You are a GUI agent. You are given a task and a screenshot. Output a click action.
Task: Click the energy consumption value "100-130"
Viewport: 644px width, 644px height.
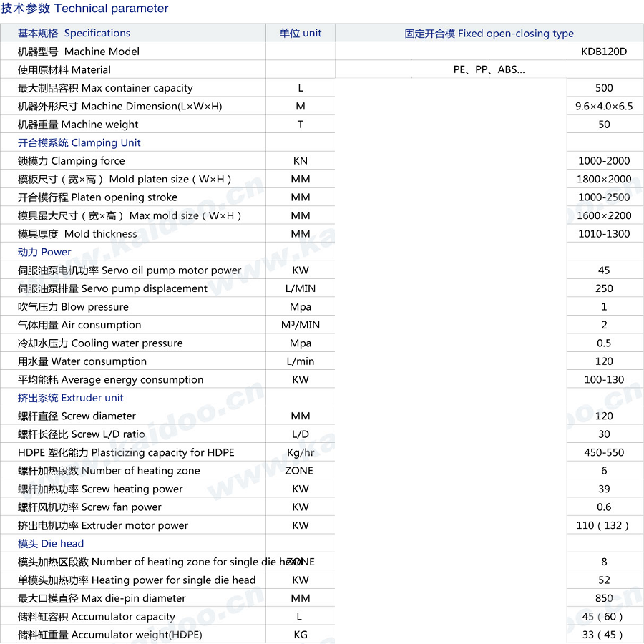(604, 379)
